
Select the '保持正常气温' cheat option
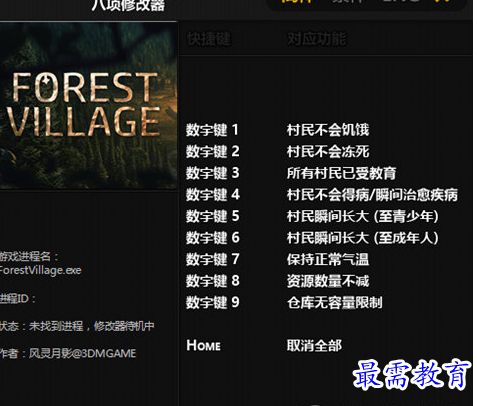point(328,259)
